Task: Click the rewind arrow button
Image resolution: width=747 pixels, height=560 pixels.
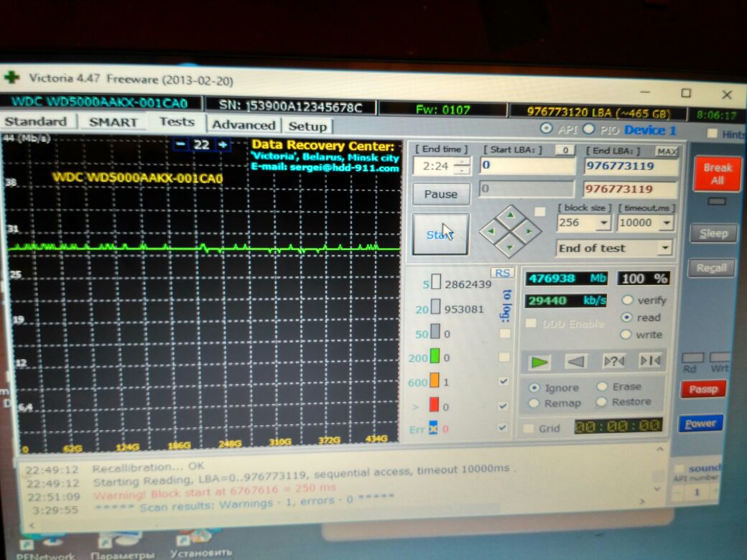Action: [575, 361]
